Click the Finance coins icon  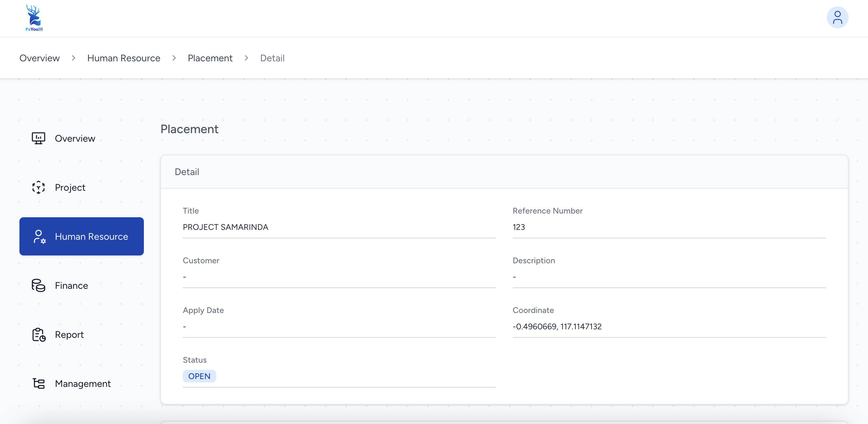[39, 285]
